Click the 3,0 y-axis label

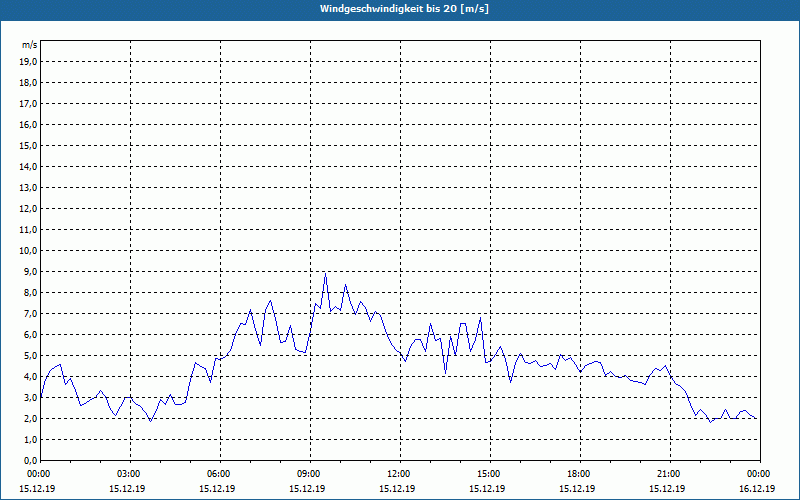coord(30,397)
